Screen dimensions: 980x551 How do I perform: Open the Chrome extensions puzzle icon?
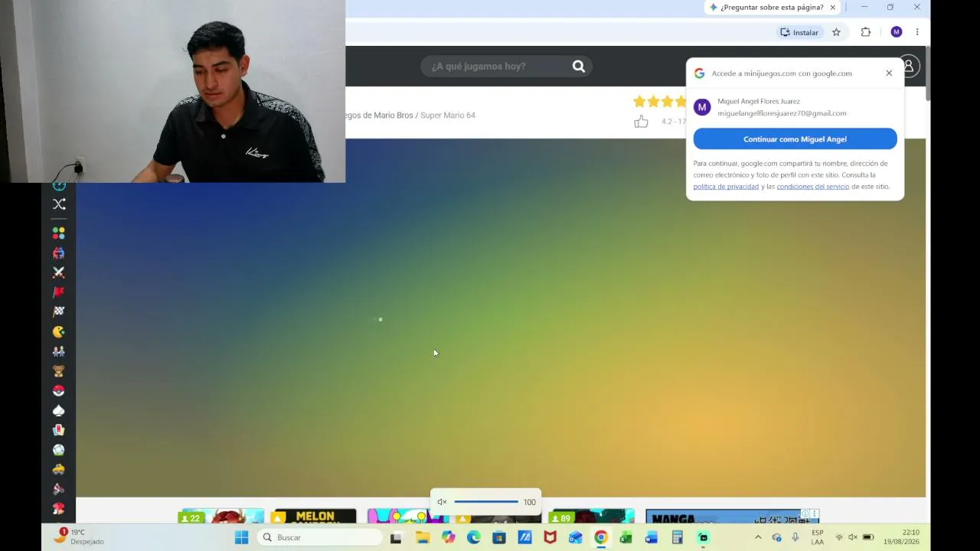[x=866, y=32]
